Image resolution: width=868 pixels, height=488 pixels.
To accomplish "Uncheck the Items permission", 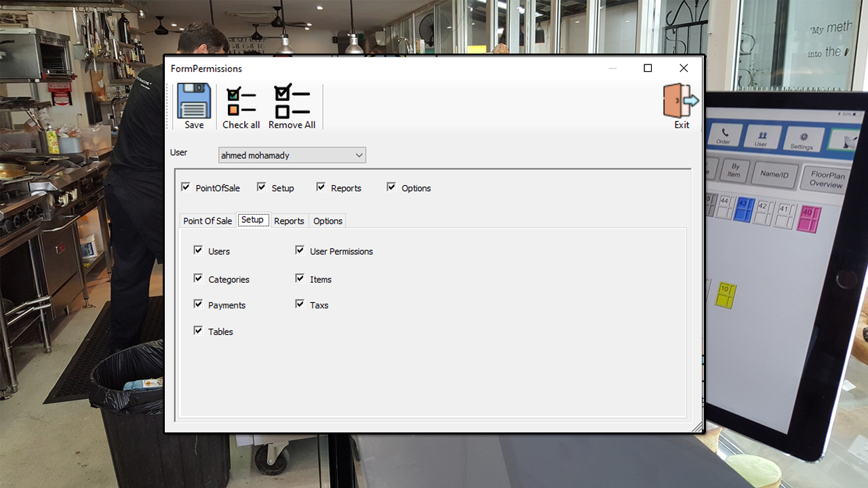I will click(300, 277).
